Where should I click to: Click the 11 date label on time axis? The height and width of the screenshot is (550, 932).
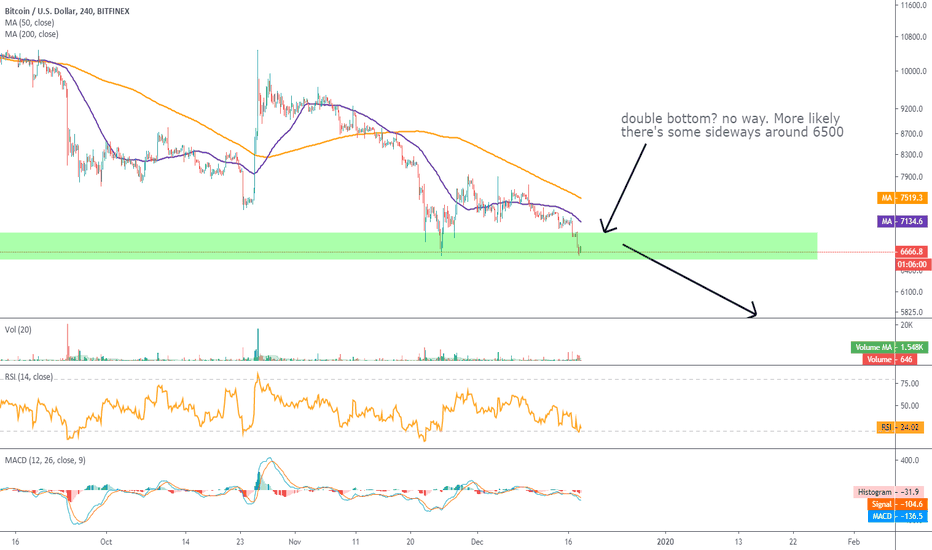point(355,542)
